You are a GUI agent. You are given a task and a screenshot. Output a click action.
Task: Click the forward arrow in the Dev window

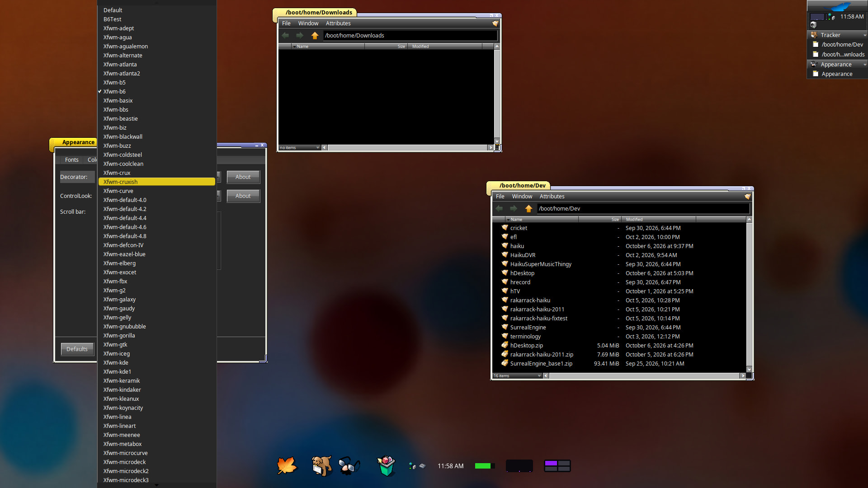(x=514, y=208)
